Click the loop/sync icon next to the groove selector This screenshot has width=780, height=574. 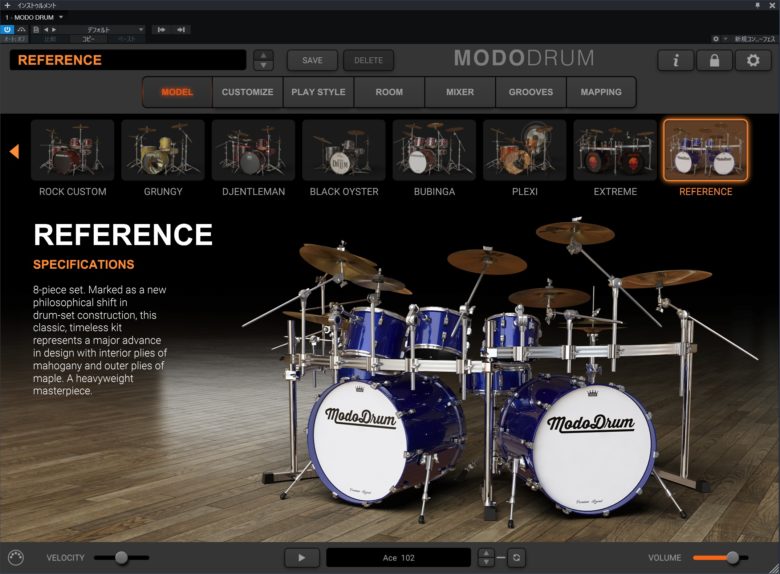point(516,558)
